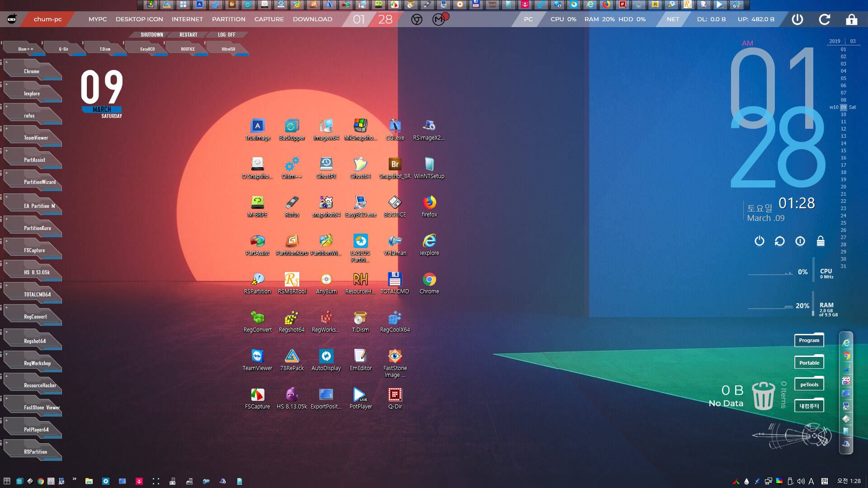This screenshot has height=488, width=868.
Task: Launch VHDman icon
Action: click(395, 245)
